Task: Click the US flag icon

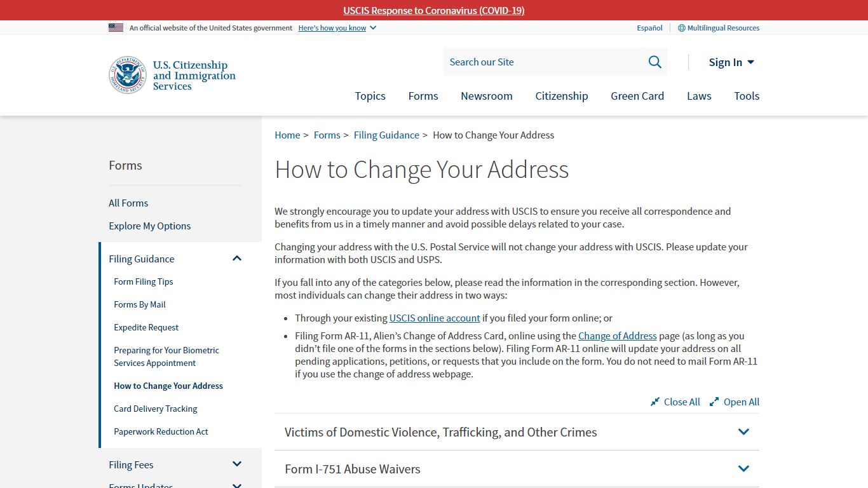Action: (116, 28)
